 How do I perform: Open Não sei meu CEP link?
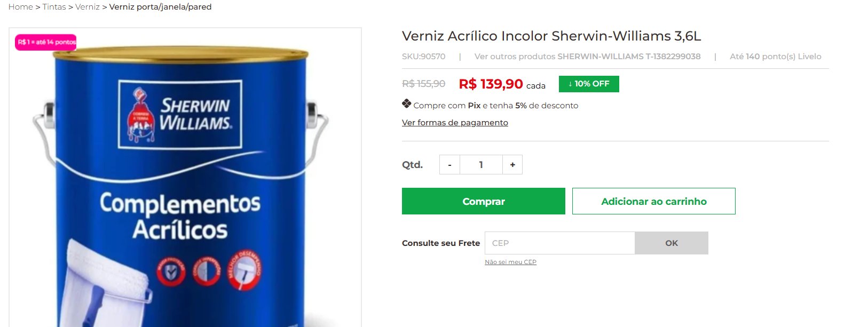pyautogui.click(x=510, y=262)
